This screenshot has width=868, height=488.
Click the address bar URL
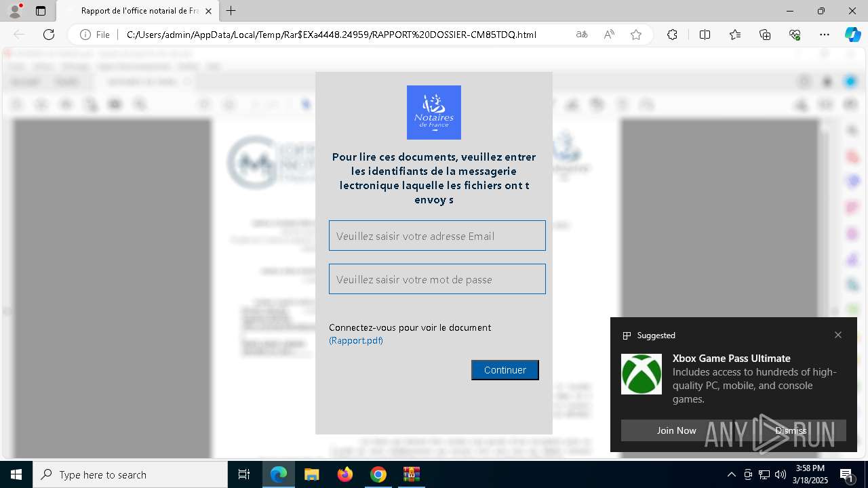[332, 35]
